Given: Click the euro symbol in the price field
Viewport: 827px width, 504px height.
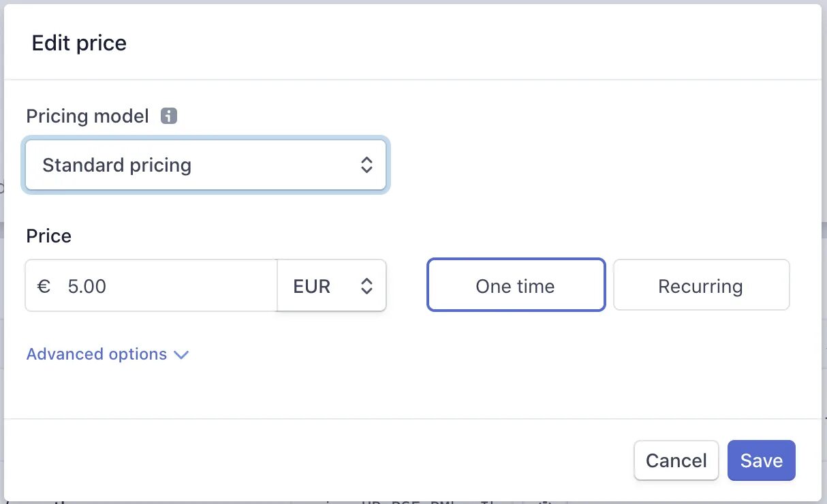Looking at the screenshot, I should tap(44, 286).
